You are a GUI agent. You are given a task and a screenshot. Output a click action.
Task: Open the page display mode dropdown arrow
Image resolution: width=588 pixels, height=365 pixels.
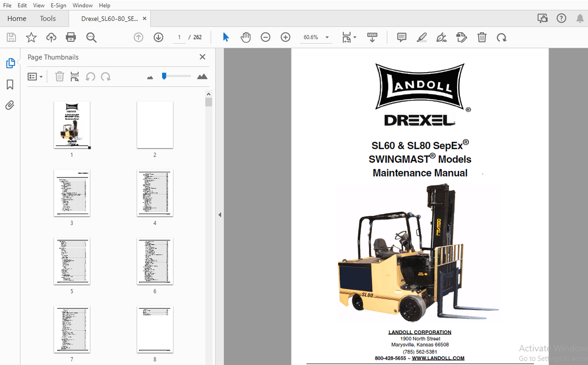click(x=355, y=37)
